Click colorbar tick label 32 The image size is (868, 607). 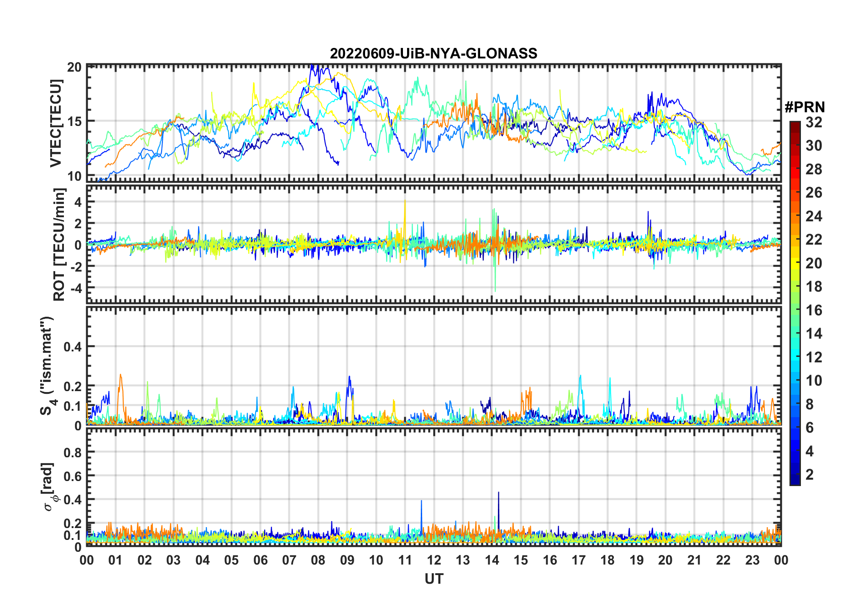[x=814, y=122]
